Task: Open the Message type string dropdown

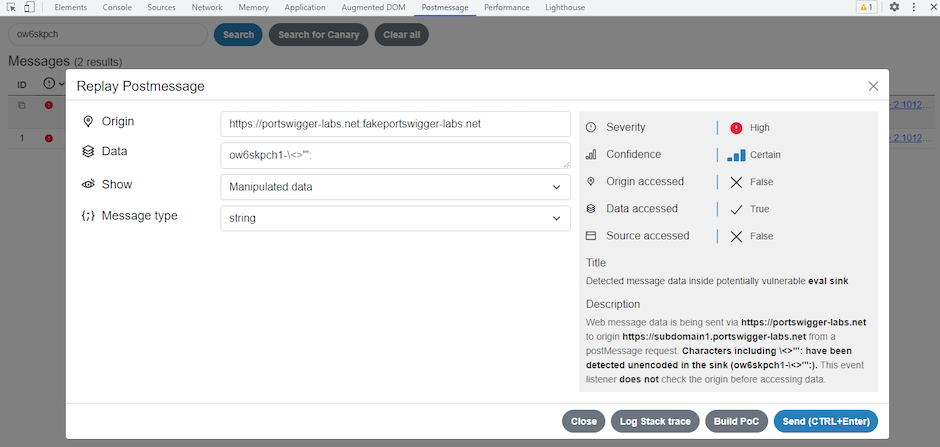Action: [x=395, y=218]
